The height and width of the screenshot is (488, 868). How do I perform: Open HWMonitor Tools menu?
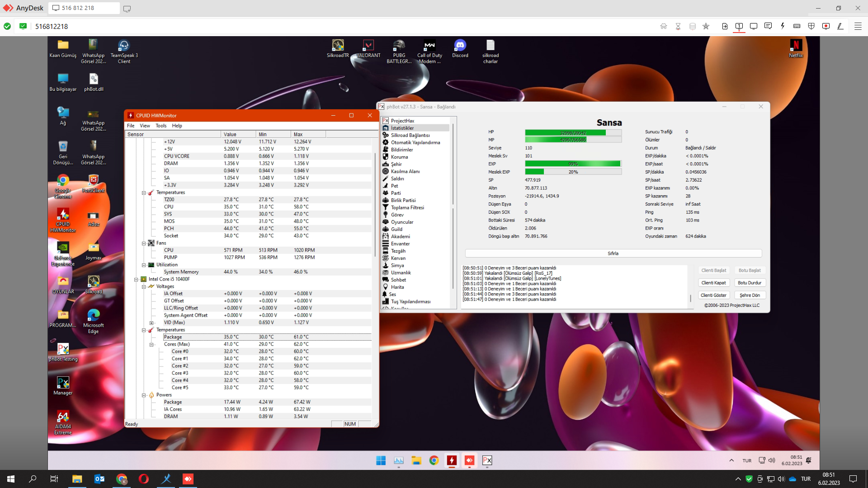click(x=161, y=126)
